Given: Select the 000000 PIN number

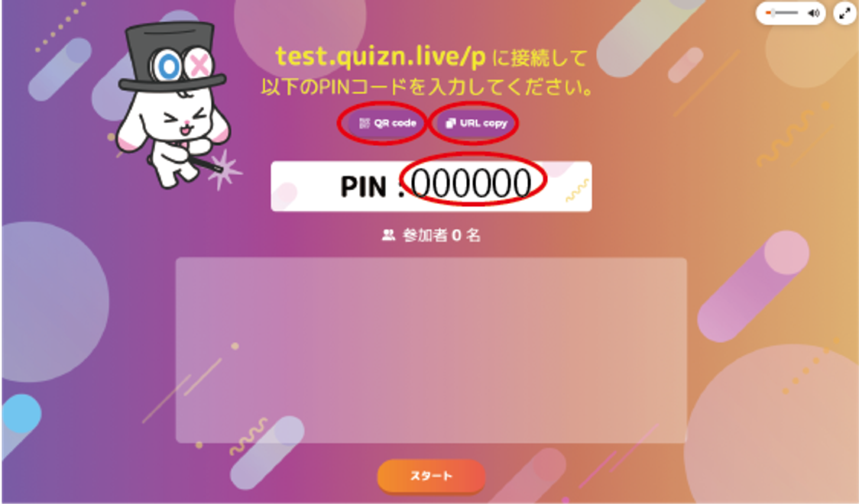Looking at the screenshot, I should coord(471,183).
